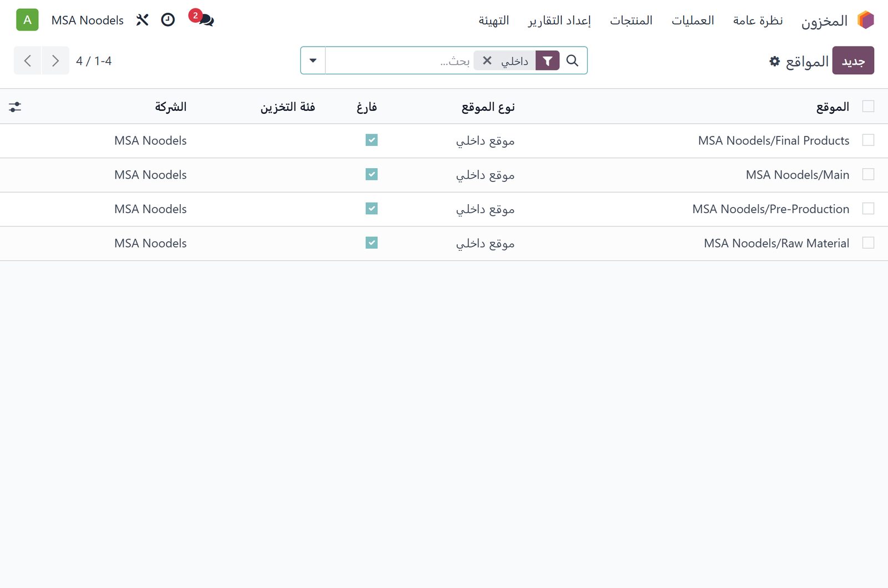The width and height of the screenshot is (888, 588).
Task: Click موقع داخلي in Pre-Production row
Action: (x=486, y=209)
